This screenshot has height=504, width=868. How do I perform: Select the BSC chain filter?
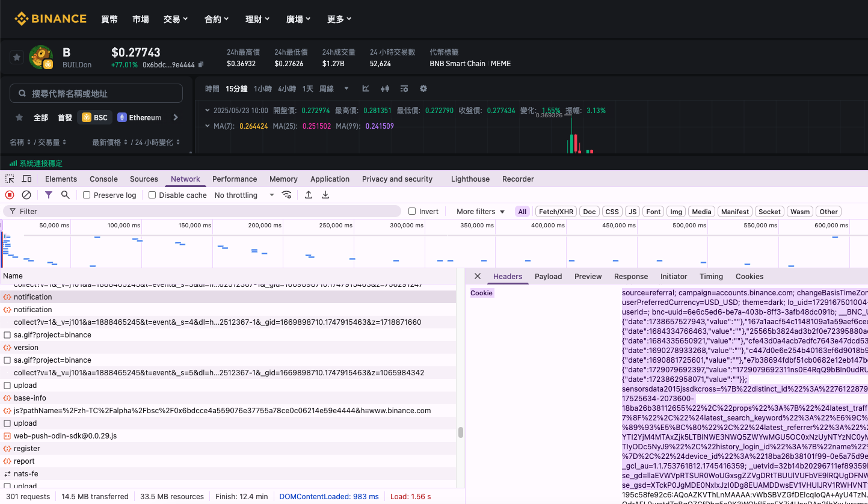[x=95, y=117]
